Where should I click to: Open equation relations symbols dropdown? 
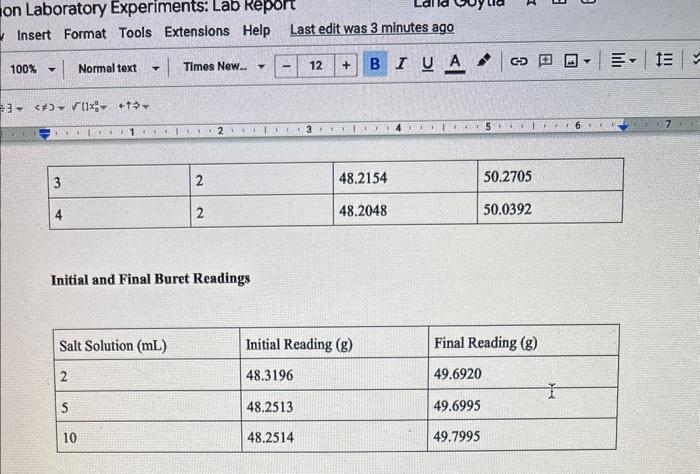pyautogui.click(x=50, y=108)
